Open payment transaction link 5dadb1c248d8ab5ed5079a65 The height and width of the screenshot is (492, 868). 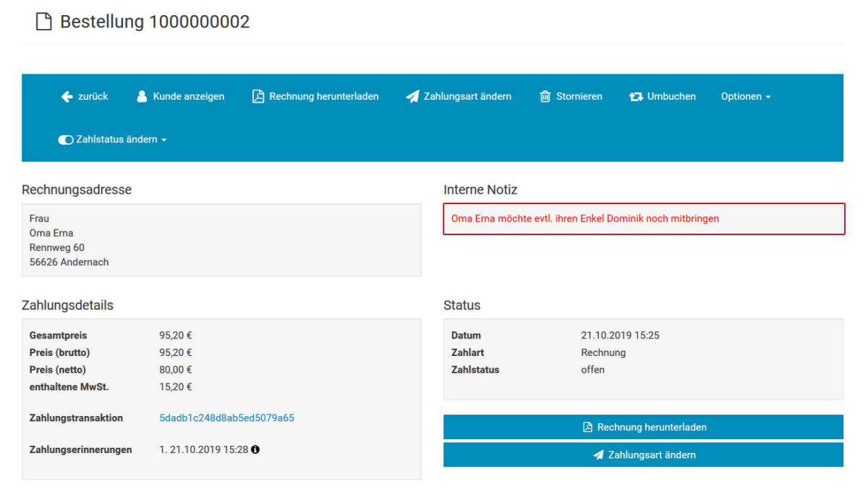[226, 418]
